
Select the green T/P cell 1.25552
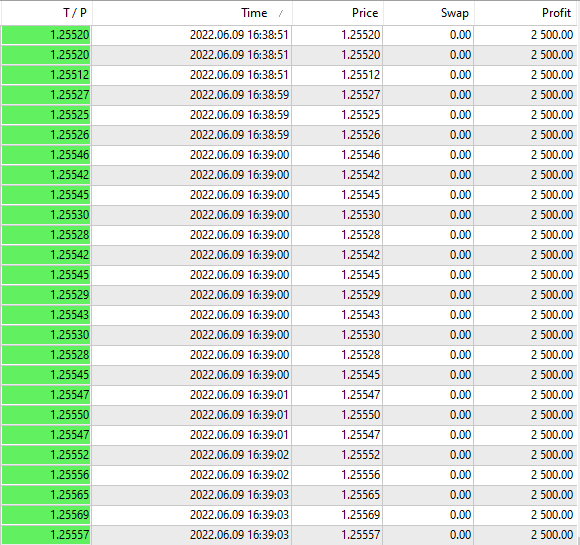click(46, 455)
